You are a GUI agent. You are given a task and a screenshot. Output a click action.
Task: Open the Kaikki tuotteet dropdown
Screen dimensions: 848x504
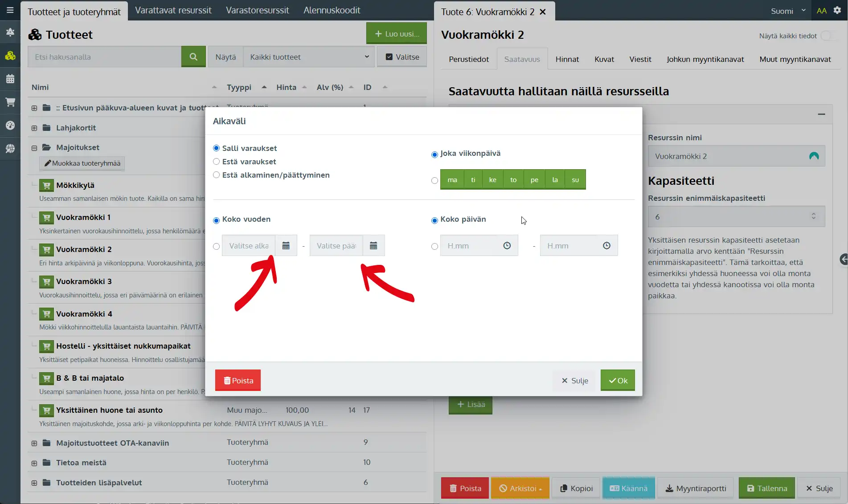tap(309, 57)
